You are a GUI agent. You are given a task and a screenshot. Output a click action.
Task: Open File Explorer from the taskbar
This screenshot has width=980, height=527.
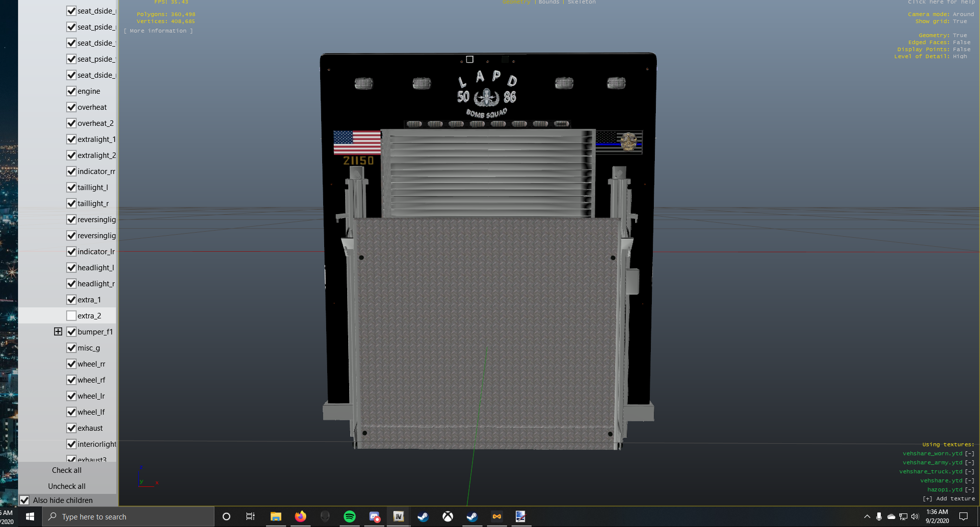tap(276, 516)
